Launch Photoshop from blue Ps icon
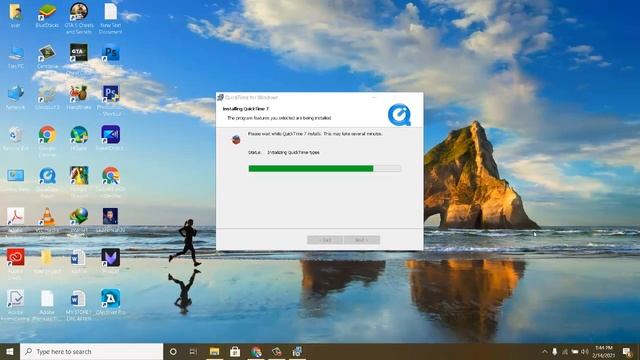Image resolution: width=640 pixels, height=360 pixels. (x=111, y=53)
